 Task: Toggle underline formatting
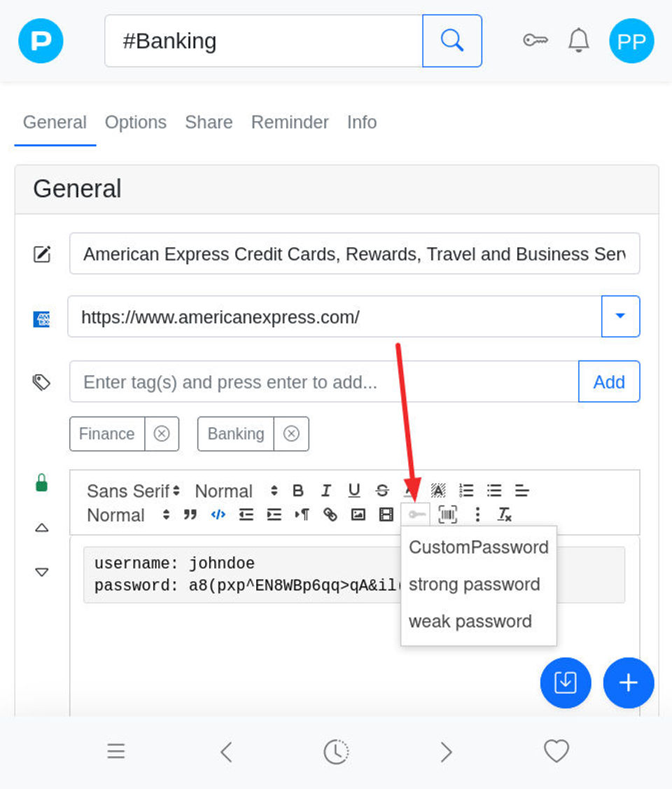pyautogui.click(x=354, y=491)
